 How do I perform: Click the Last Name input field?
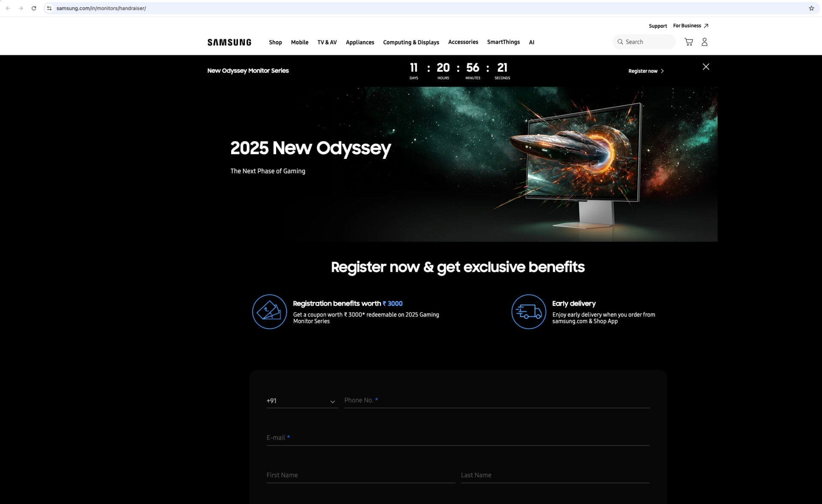click(555, 475)
